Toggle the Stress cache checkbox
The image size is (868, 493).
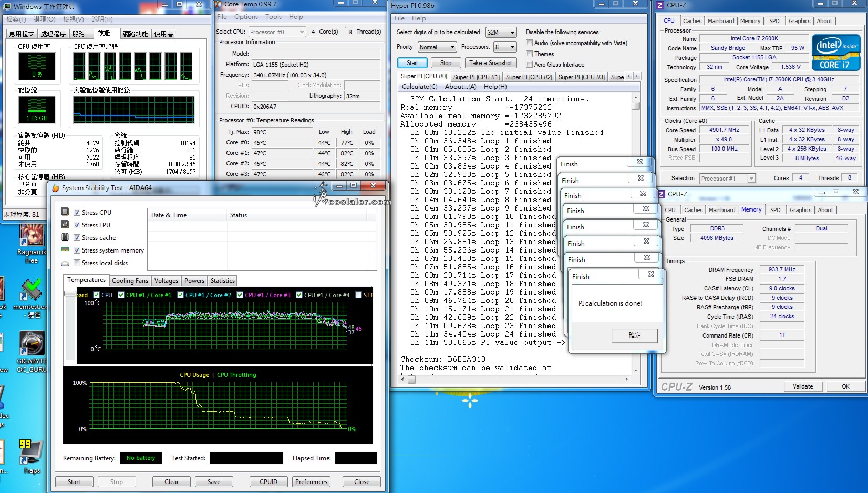pyautogui.click(x=77, y=238)
